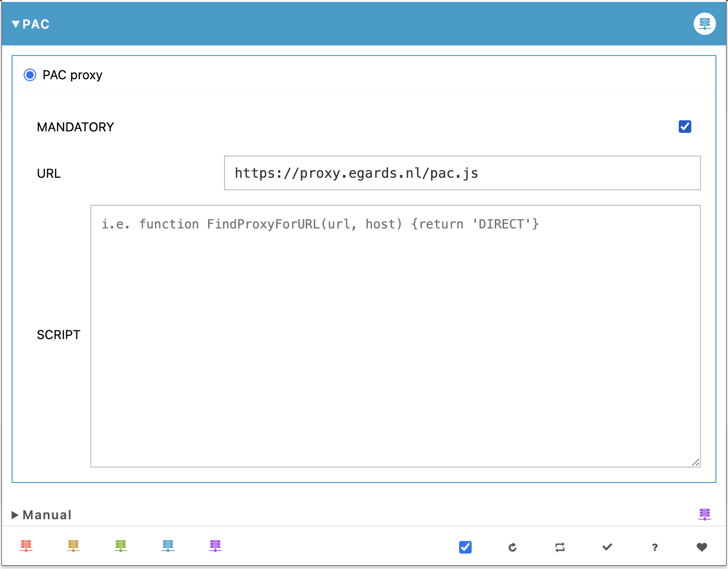Click the server icon in the blue header
The width and height of the screenshot is (728, 569).
point(704,23)
